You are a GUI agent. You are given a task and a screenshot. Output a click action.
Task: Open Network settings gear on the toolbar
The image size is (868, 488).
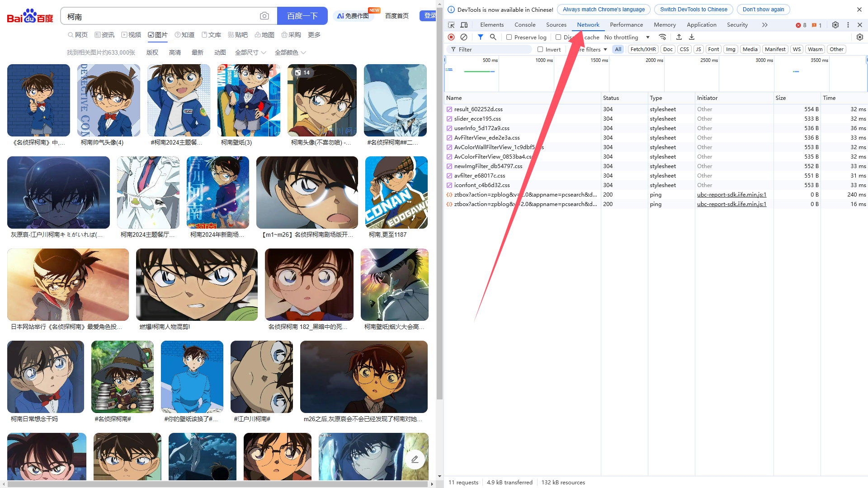[x=860, y=37]
